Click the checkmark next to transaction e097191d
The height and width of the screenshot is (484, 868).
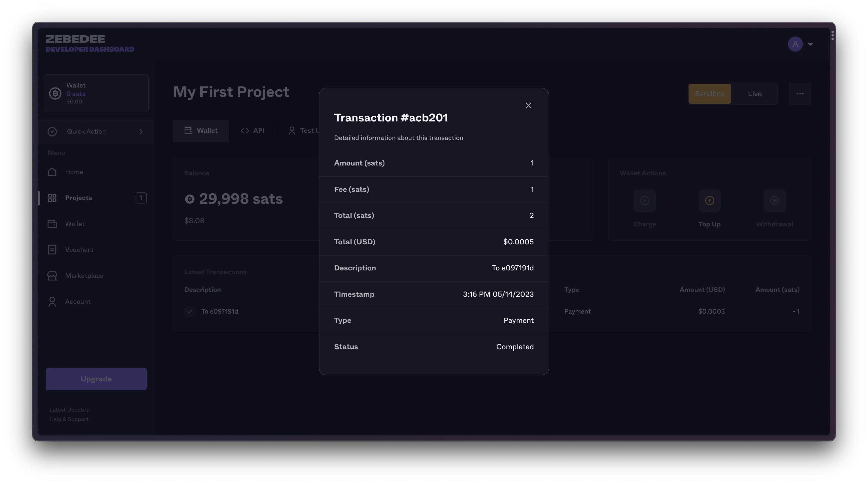190,312
